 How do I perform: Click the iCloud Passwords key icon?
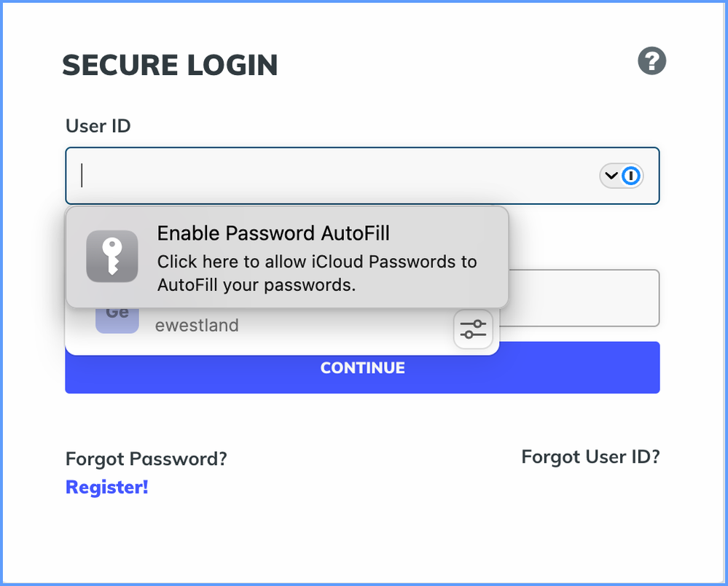pos(112,257)
